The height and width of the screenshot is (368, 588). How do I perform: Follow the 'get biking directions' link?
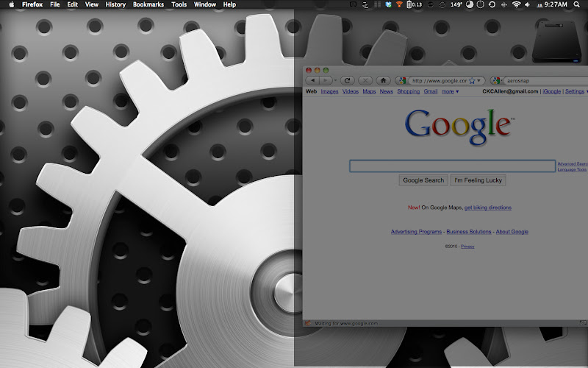488,208
